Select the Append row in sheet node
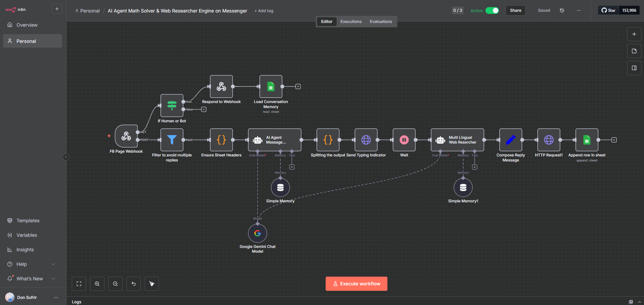This screenshot has width=644, height=305. (x=587, y=139)
